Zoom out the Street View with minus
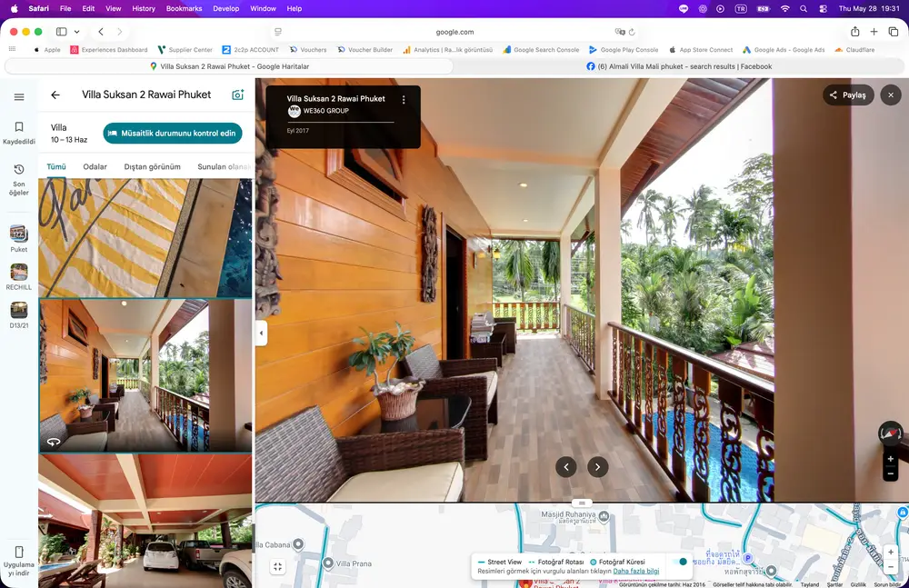909x588 pixels. click(891, 473)
